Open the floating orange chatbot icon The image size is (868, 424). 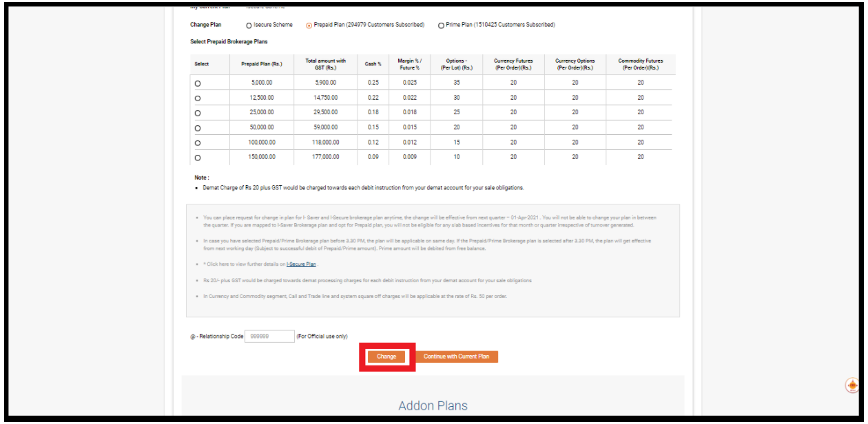852,385
